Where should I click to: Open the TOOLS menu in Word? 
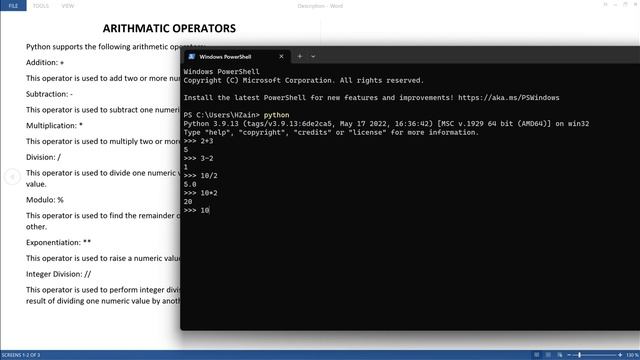41,6
